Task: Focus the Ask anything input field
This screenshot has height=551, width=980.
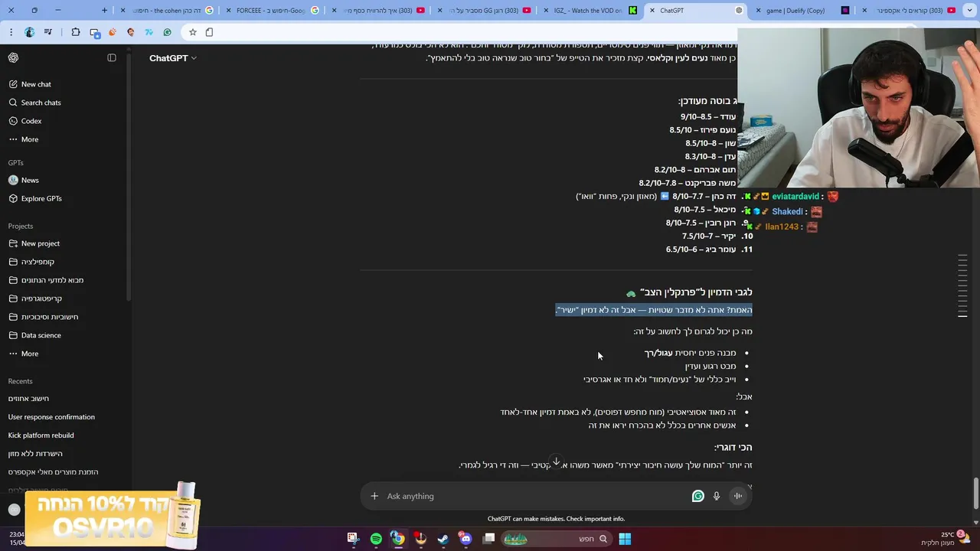Action: (536, 496)
